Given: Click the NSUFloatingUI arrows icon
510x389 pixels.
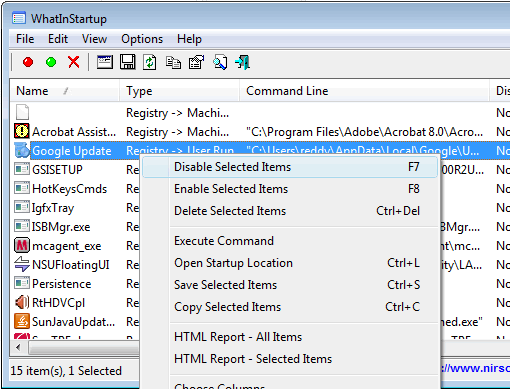Looking at the screenshot, I should [22, 264].
